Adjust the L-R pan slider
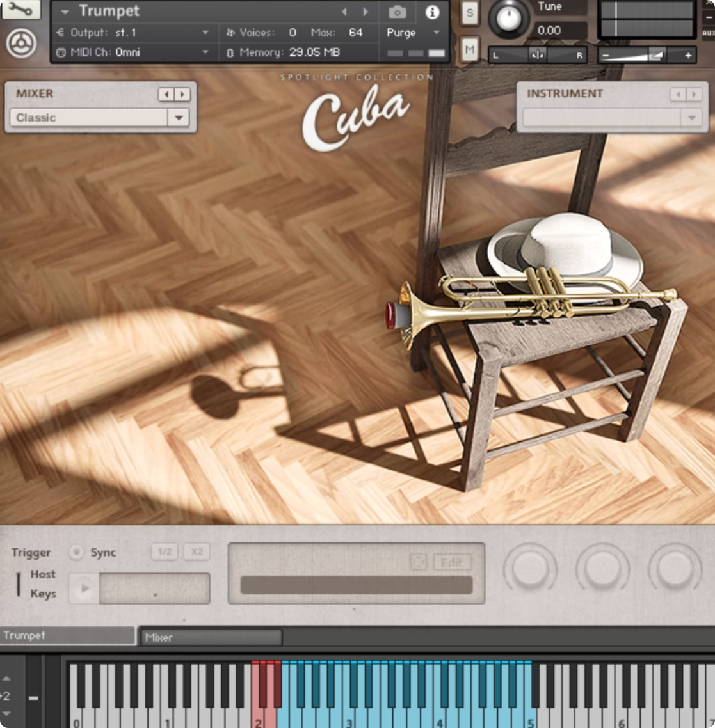Viewport: 715px width, 728px height. click(538, 55)
